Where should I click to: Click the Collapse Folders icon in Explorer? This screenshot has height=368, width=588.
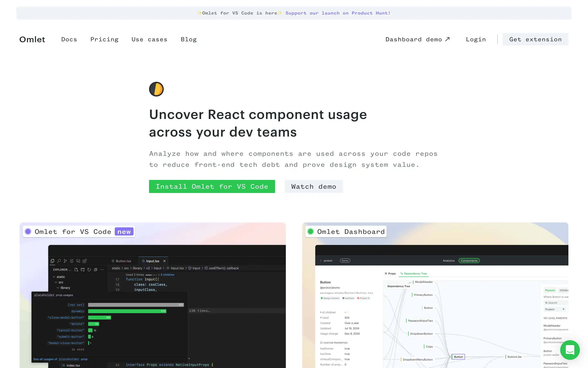tap(96, 269)
